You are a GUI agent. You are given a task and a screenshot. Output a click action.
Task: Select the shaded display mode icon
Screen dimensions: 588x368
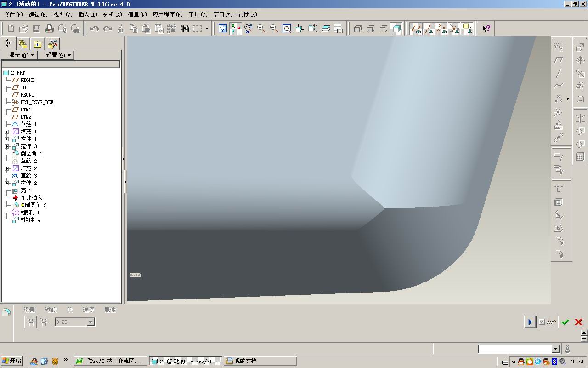pyautogui.click(x=396, y=29)
